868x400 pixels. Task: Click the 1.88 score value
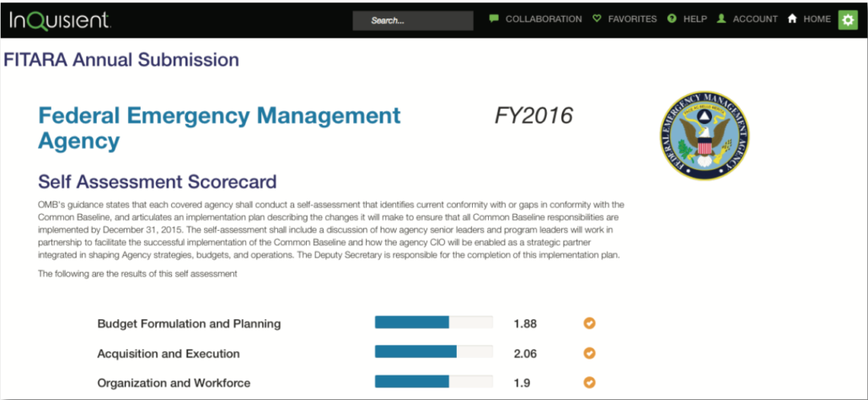tap(525, 324)
